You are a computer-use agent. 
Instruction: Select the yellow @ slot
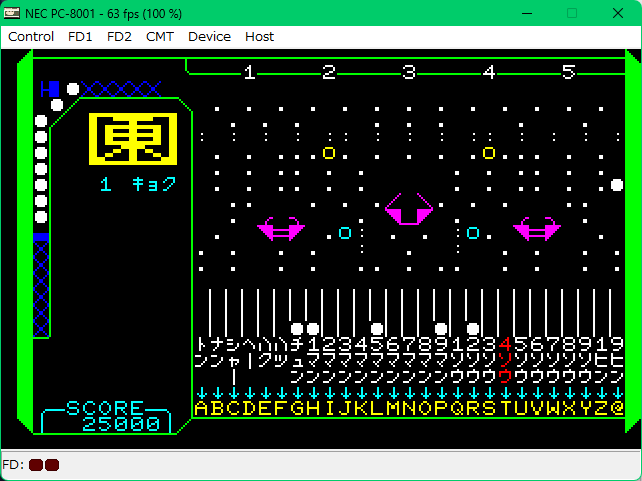617,409
